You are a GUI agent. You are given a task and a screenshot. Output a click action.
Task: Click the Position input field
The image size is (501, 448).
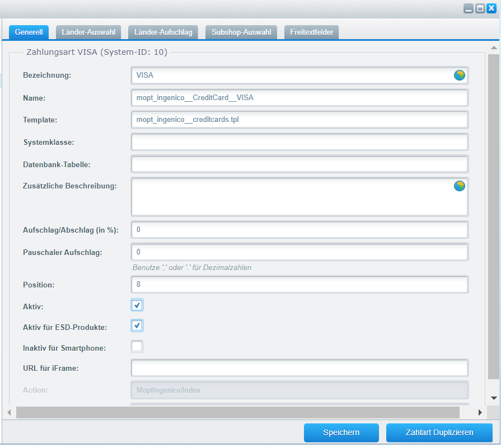299,285
